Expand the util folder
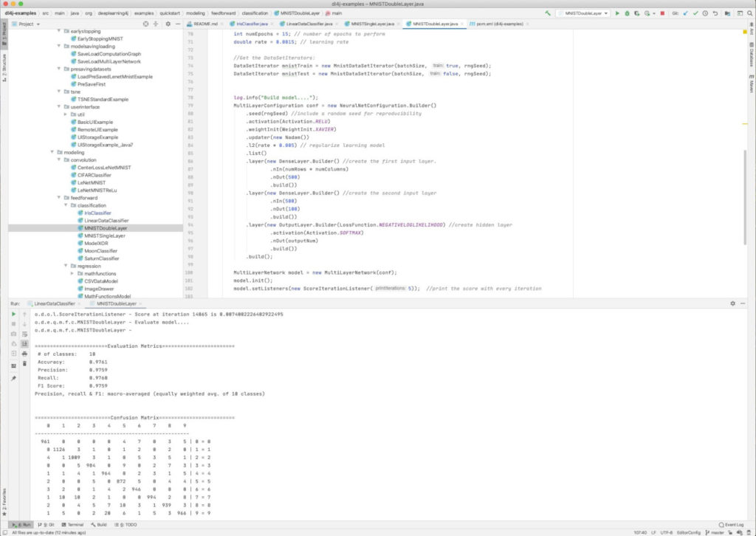Image resolution: width=756 pixels, height=536 pixels. (x=66, y=114)
